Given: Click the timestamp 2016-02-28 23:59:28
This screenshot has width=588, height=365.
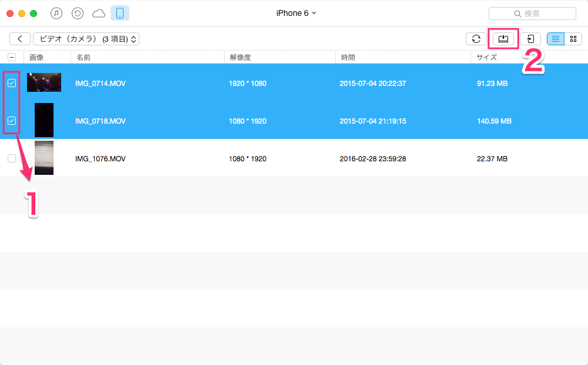Looking at the screenshot, I should [373, 159].
